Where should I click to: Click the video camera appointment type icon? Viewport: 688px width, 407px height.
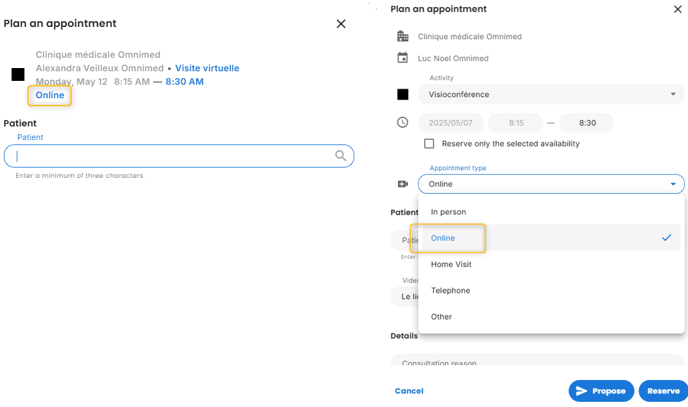(403, 184)
